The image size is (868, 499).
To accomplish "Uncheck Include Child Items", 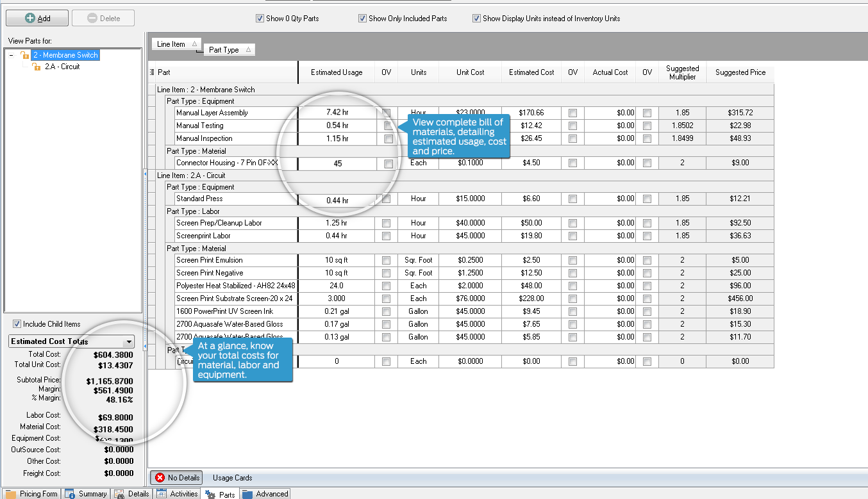I will click(17, 324).
